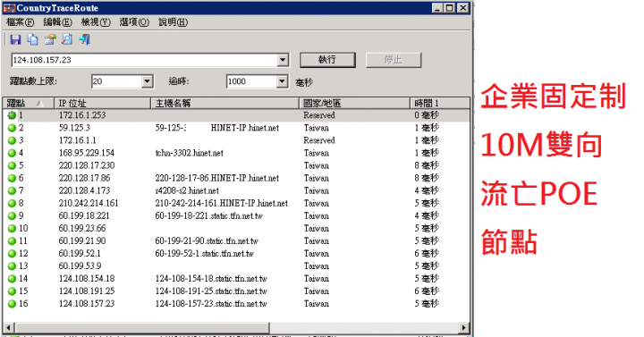Image resolution: width=644 pixels, height=337 pixels.
Task: Click hostname 220-128-17-86.HINET-IP.hinet.net
Action: pos(216,178)
